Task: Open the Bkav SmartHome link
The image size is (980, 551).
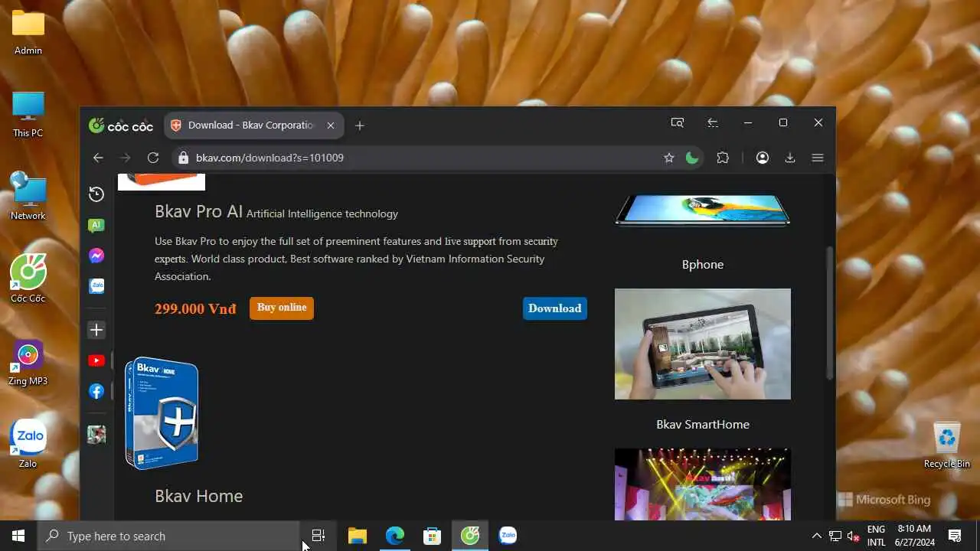Action: coord(703,425)
